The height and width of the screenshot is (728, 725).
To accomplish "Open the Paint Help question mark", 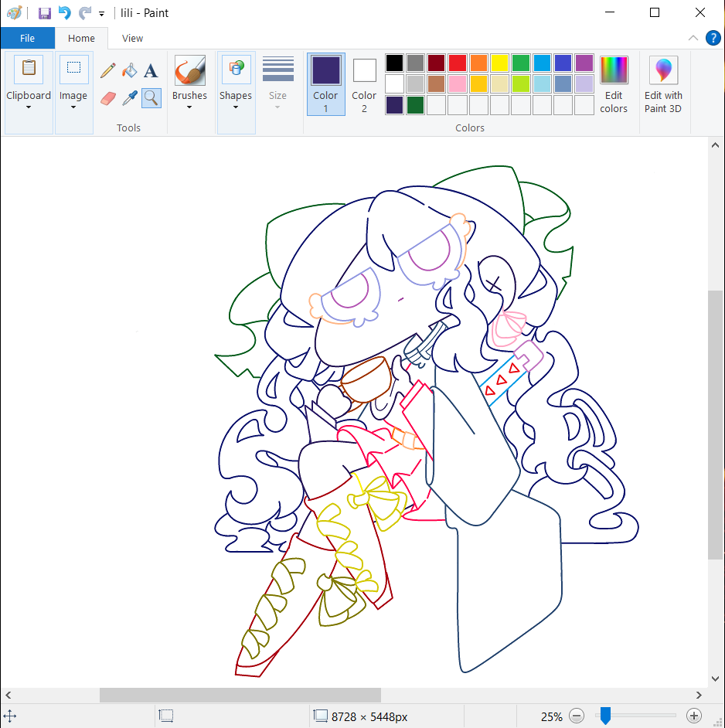I will tap(713, 38).
